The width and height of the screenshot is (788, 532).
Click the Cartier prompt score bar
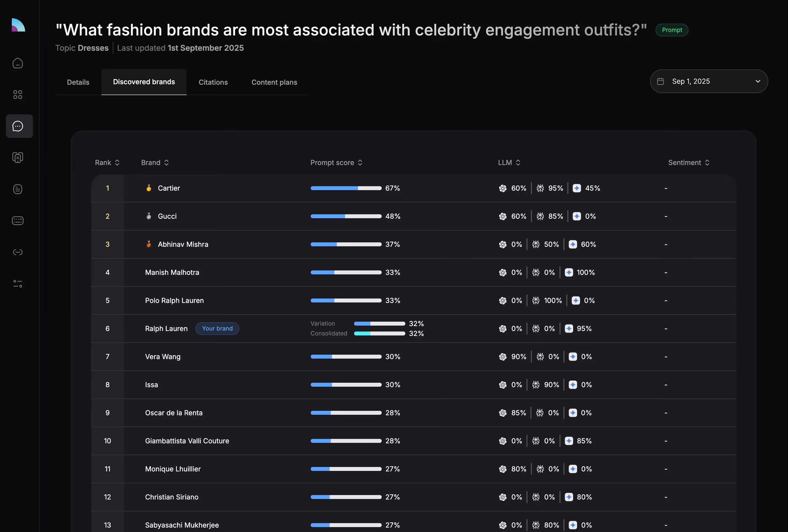click(x=346, y=188)
